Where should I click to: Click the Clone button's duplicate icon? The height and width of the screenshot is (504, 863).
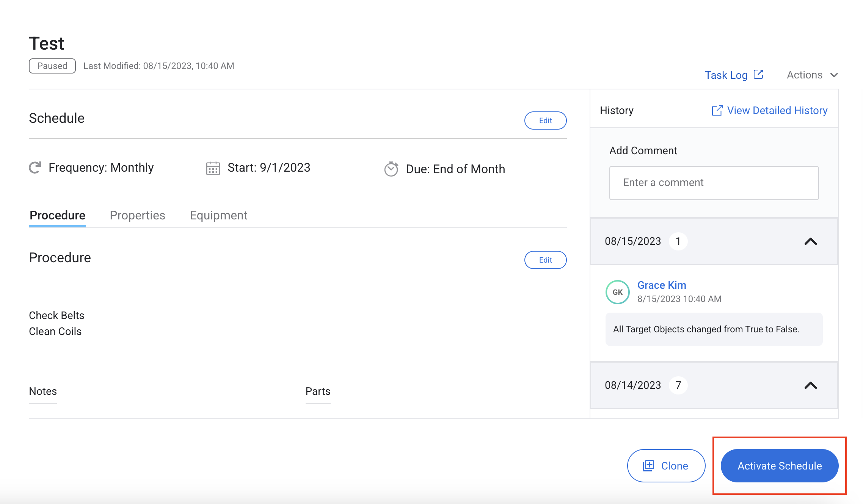click(x=648, y=466)
